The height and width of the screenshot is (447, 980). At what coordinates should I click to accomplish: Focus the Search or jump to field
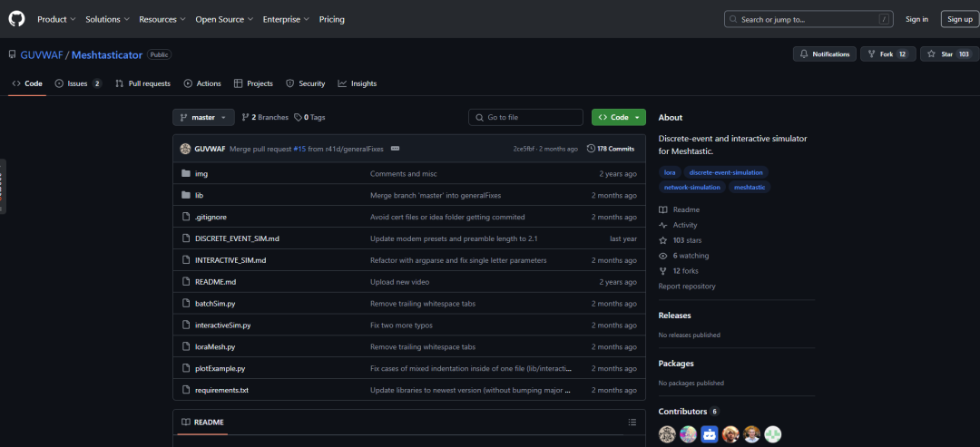(x=808, y=19)
